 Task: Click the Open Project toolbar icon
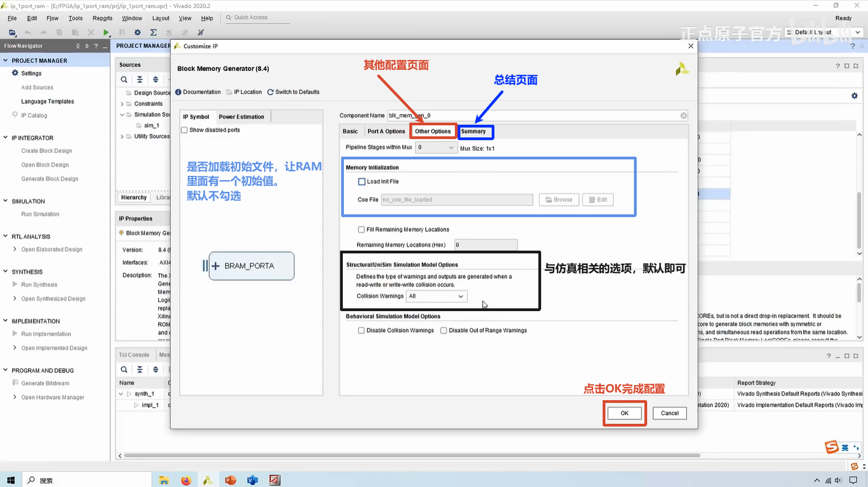coord(12,32)
